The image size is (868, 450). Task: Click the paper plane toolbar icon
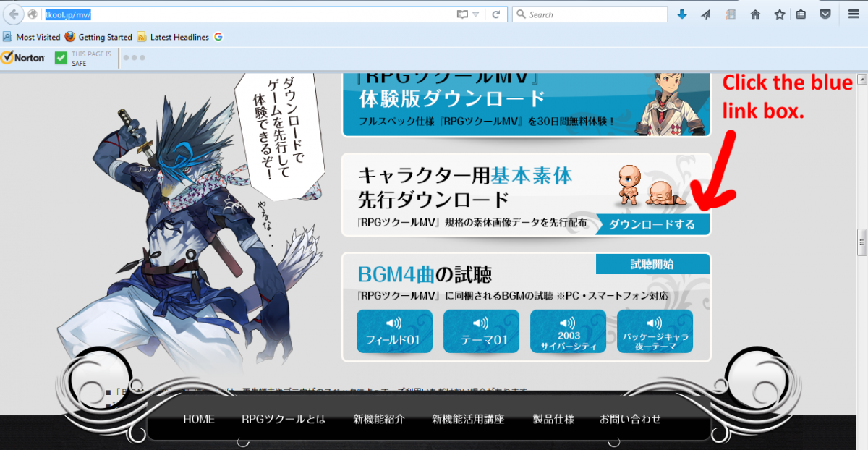706,14
